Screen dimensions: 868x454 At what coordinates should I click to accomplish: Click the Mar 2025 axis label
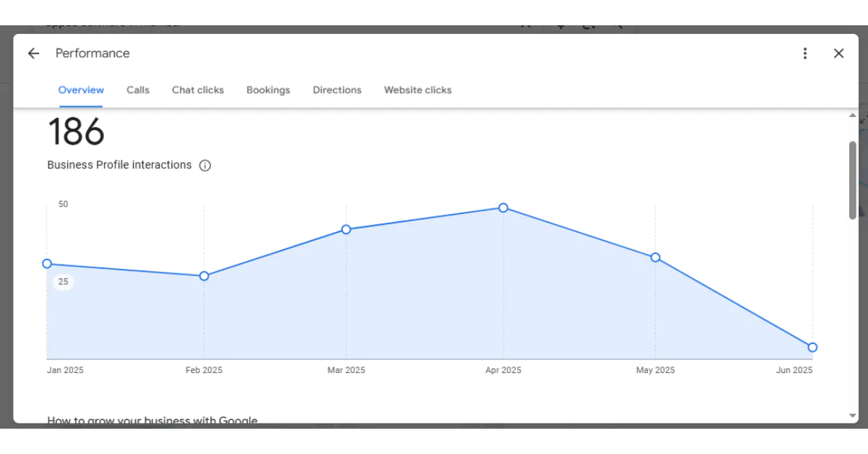(346, 370)
